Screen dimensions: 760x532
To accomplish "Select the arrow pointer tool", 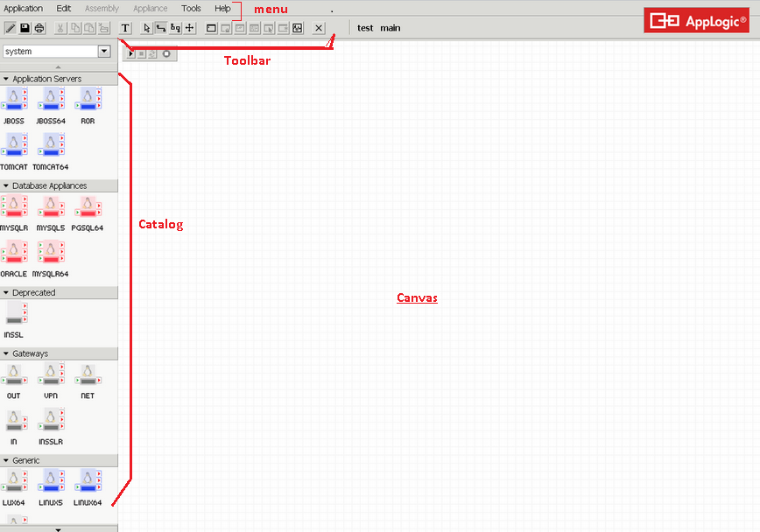I will tap(146, 28).
